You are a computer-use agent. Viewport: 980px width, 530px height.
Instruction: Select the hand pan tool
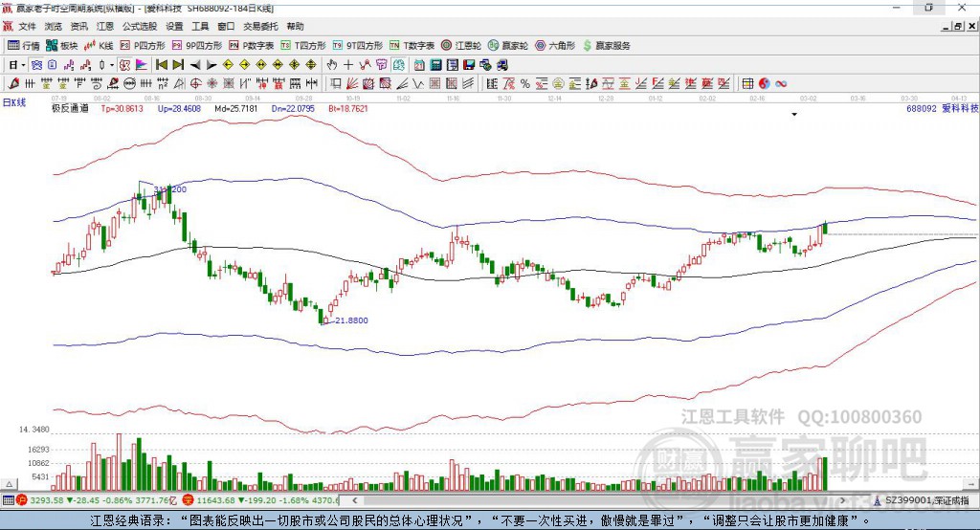[331, 65]
